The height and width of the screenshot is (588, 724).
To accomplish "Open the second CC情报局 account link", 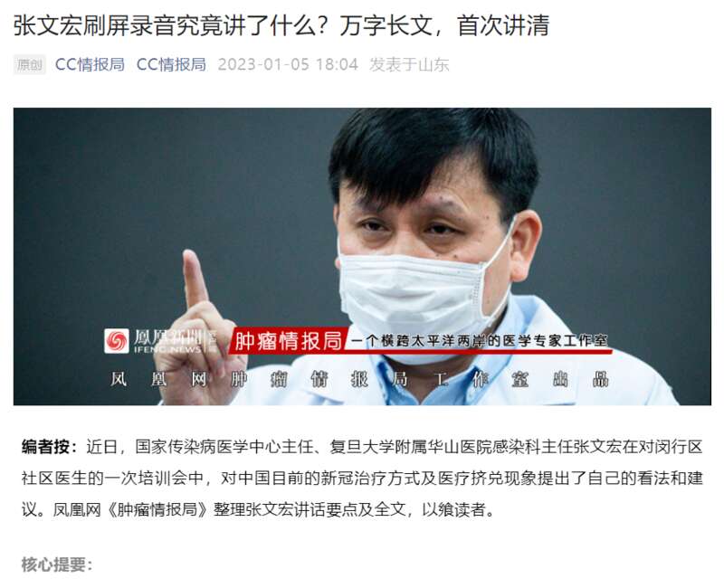I will tap(171, 64).
